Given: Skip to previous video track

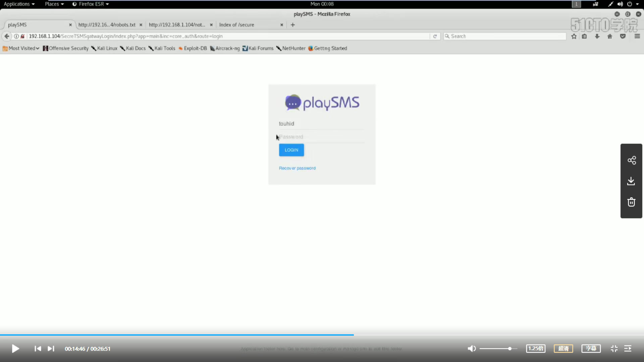Looking at the screenshot, I should tap(38, 349).
